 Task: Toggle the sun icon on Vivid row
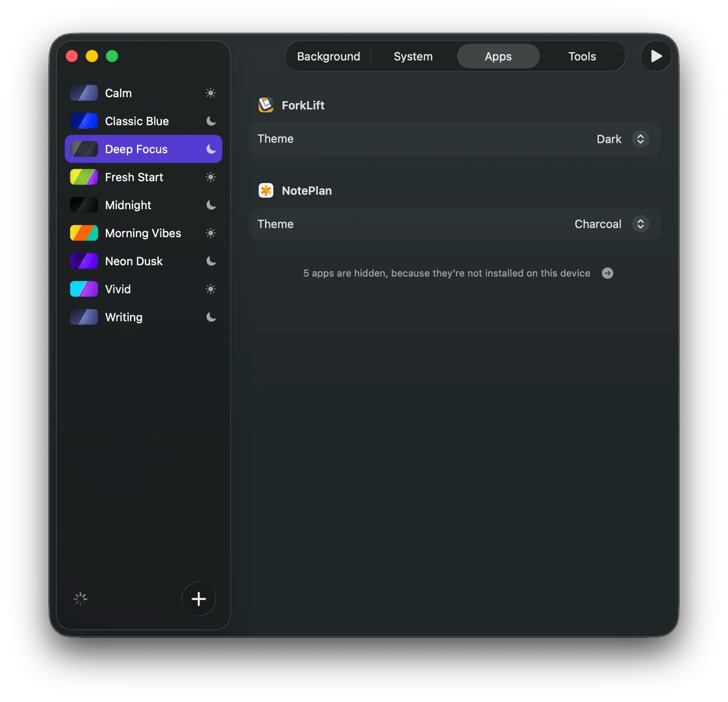click(x=211, y=289)
